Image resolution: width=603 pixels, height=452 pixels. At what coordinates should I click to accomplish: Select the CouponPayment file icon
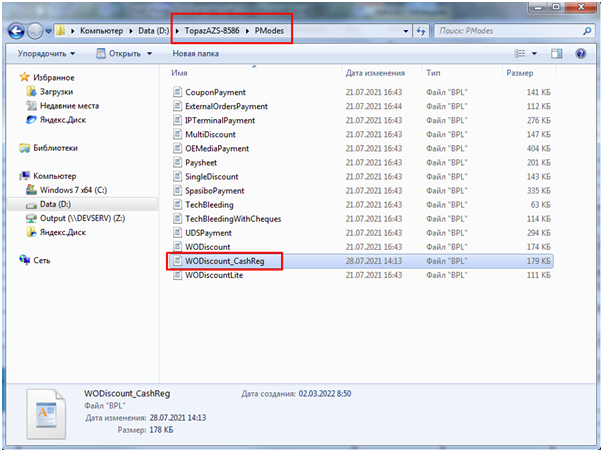(x=177, y=92)
